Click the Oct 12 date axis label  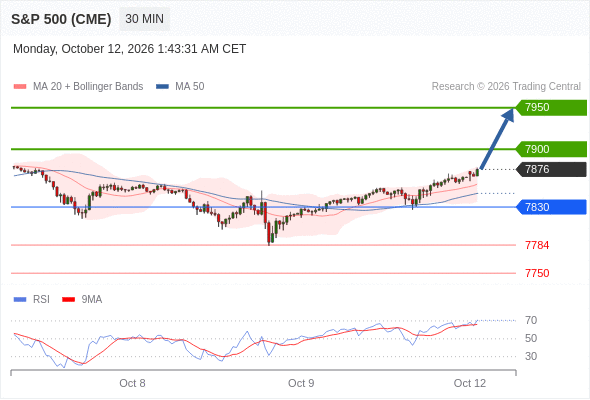point(470,383)
